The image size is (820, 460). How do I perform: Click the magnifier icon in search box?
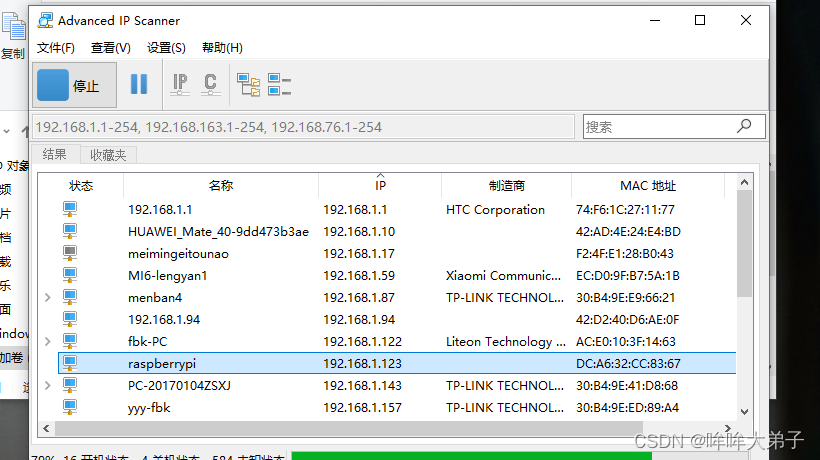(x=744, y=126)
